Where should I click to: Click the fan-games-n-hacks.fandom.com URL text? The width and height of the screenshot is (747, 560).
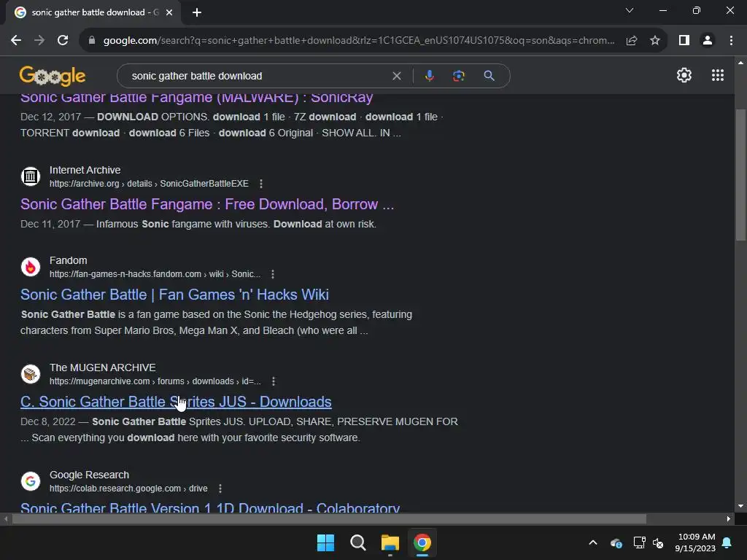click(155, 274)
